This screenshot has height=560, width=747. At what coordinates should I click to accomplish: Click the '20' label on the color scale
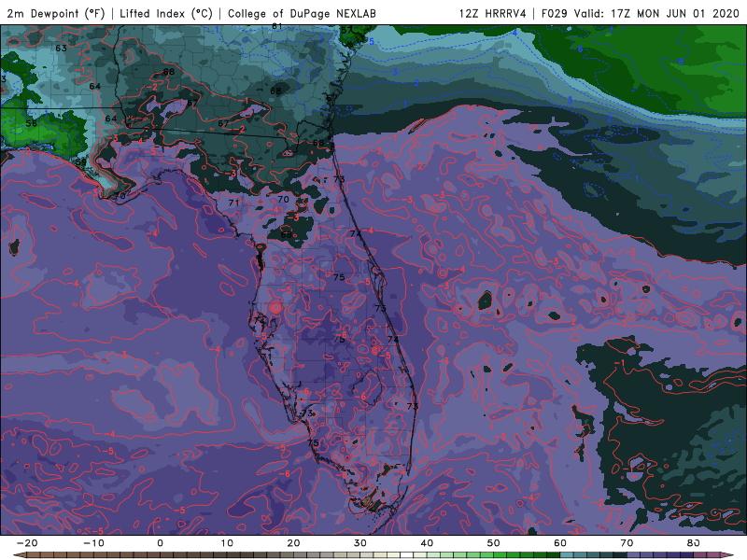tap(293, 543)
